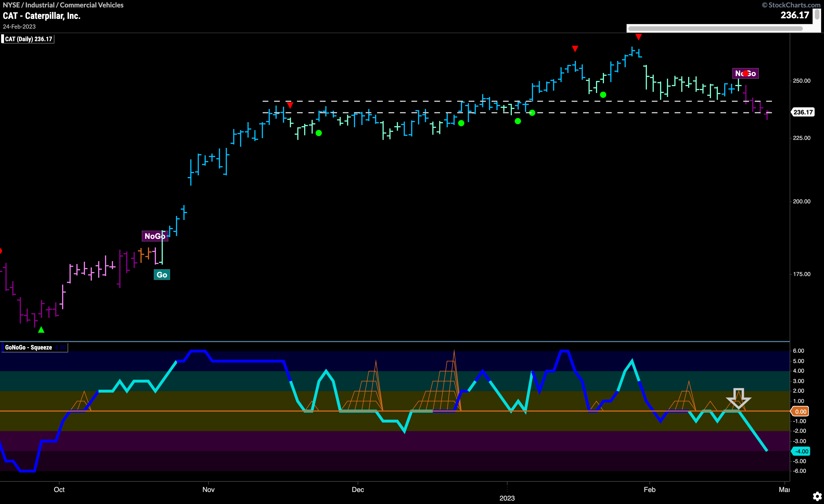This screenshot has width=824, height=504.
Task: Click green circle below dashed lines in January
Action: pyautogui.click(x=518, y=121)
